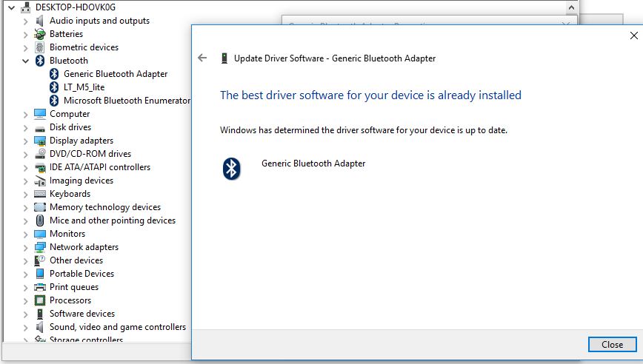
Task: Click the Portable Devices icon
Action: pyautogui.click(x=40, y=274)
